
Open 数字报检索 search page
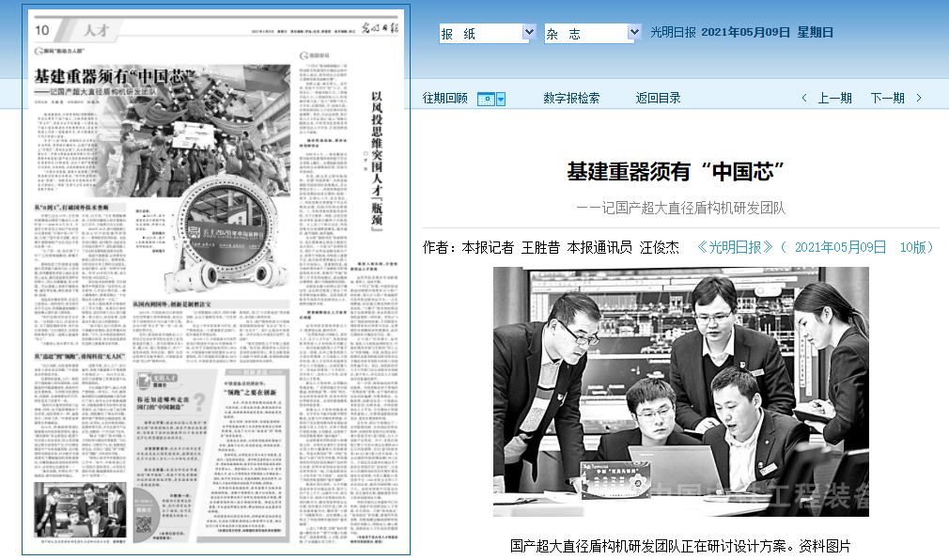click(570, 98)
